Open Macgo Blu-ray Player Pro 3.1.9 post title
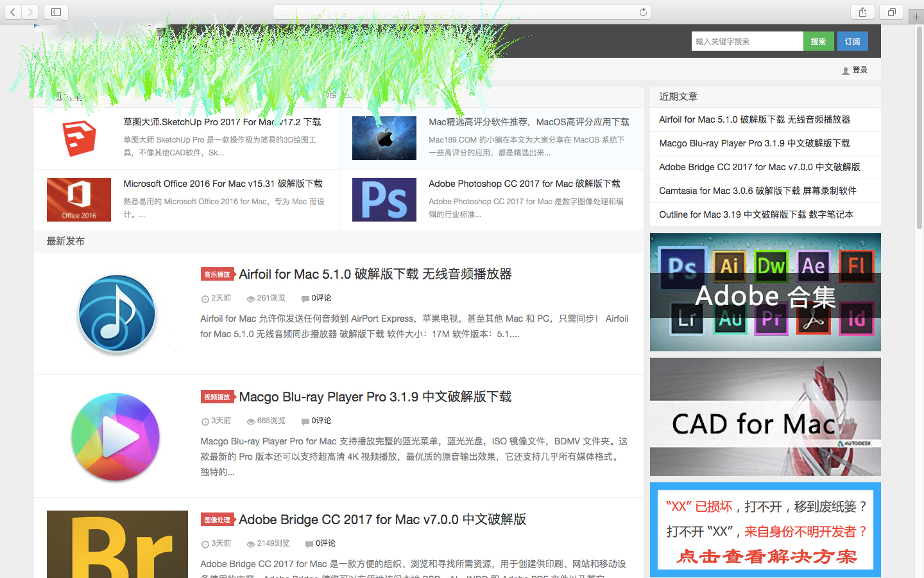The width and height of the screenshot is (924, 578). pos(375,397)
